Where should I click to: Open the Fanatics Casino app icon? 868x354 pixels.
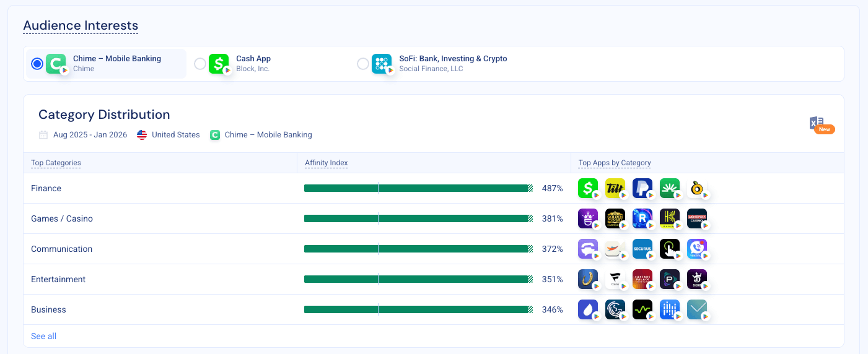pyautogui.click(x=615, y=279)
